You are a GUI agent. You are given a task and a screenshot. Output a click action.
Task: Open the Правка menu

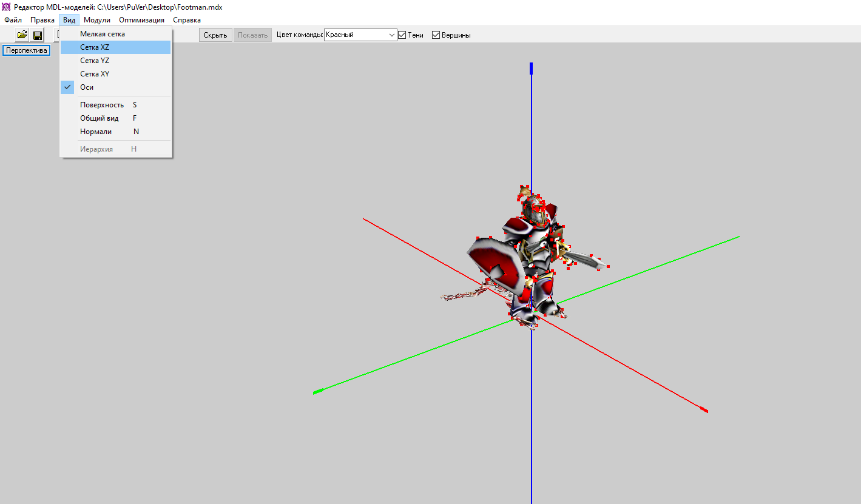pyautogui.click(x=42, y=20)
